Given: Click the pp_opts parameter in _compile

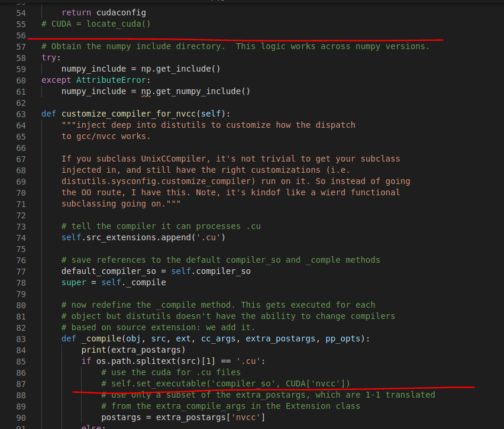Looking at the screenshot, I should click(343, 338).
